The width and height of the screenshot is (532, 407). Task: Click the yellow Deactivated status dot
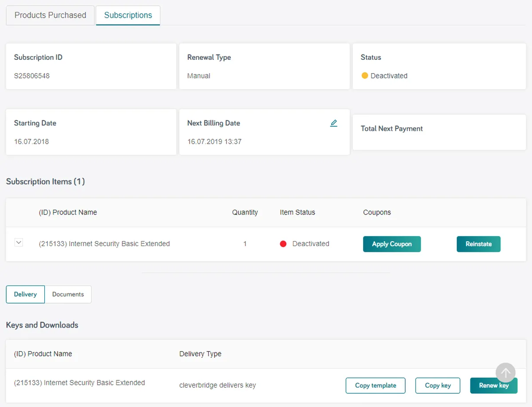365,76
